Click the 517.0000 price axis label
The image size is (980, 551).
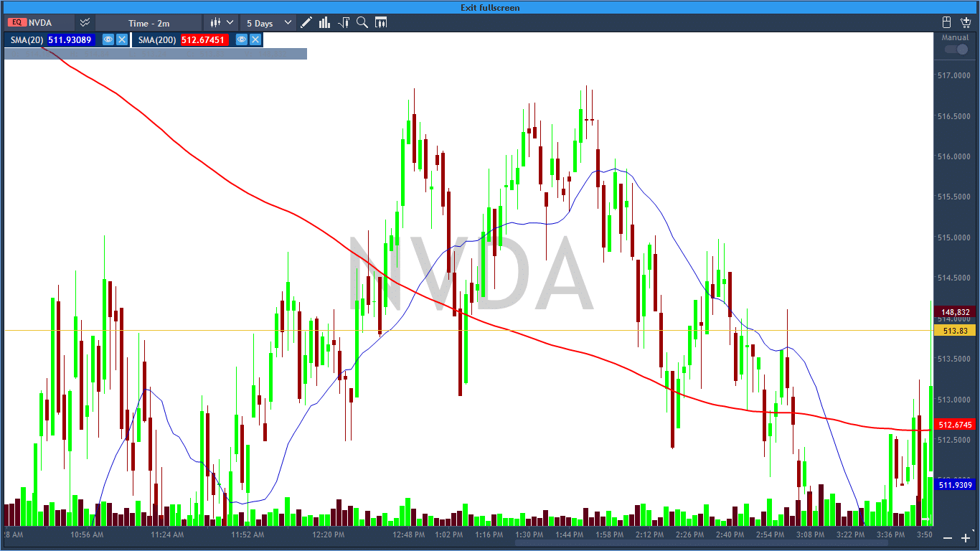coord(955,75)
